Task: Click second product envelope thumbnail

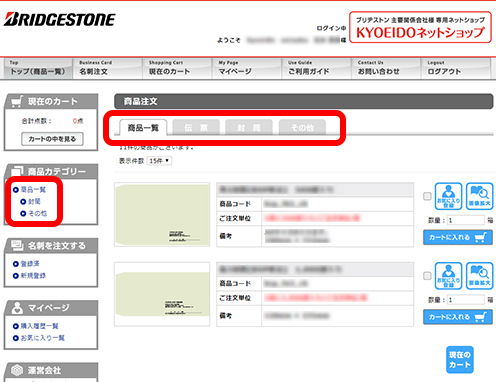Action: tap(162, 294)
